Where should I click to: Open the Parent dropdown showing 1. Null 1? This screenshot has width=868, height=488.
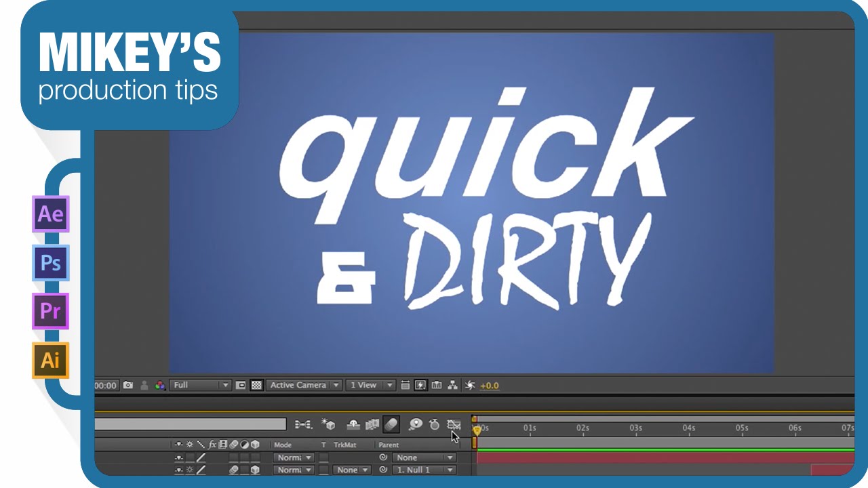pyautogui.click(x=424, y=470)
